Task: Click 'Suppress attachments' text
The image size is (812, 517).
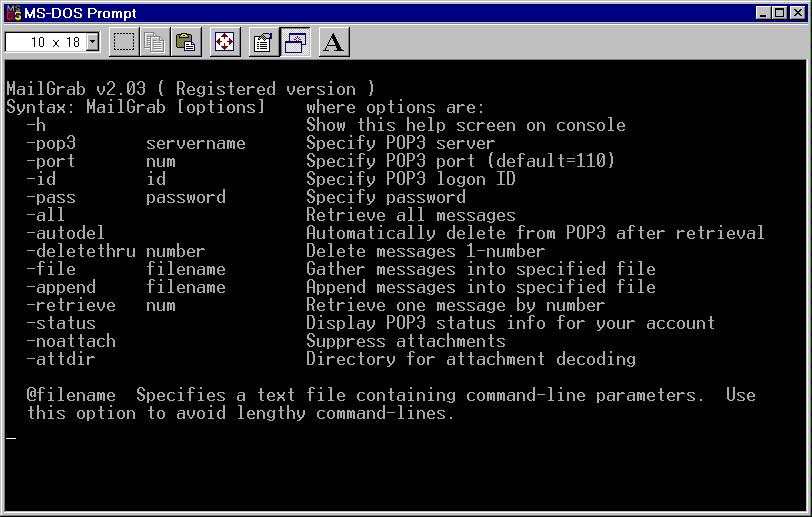Action: click(405, 341)
